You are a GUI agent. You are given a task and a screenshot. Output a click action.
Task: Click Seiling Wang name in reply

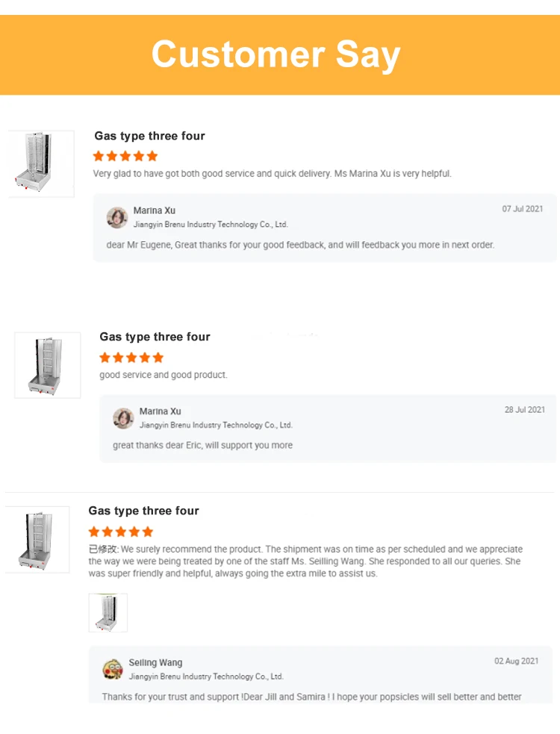155,662
